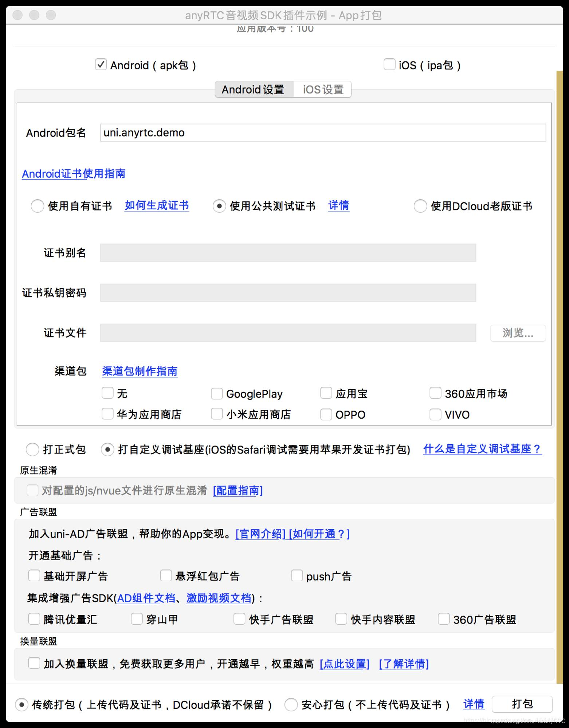
Task: Check the 360应用市场 channel checkbox
Action: point(435,393)
